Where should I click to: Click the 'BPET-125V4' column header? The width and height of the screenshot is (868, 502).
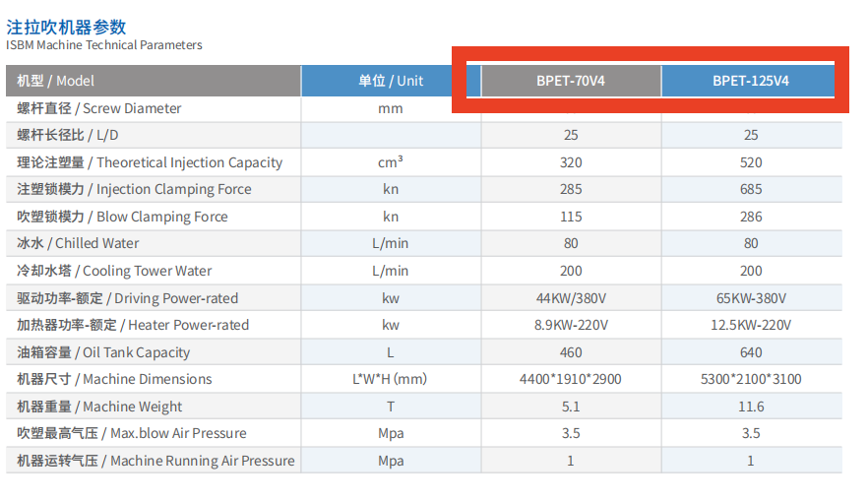[751, 81]
